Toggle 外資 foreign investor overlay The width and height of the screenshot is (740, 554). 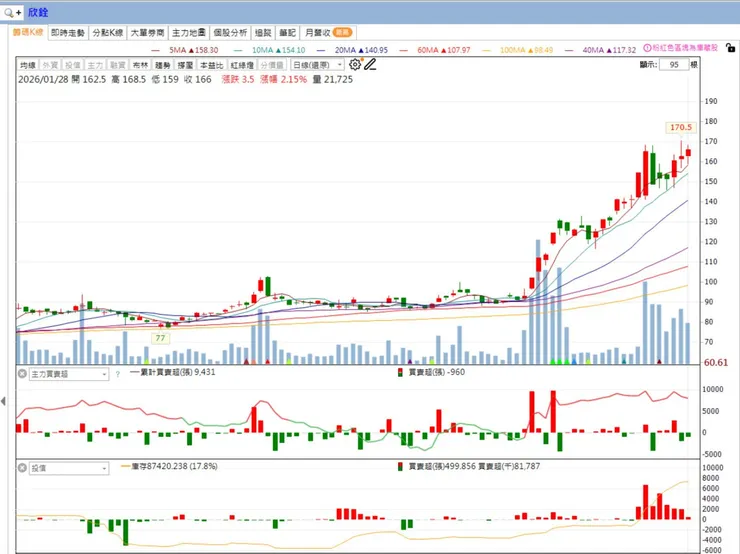pos(50,65)
